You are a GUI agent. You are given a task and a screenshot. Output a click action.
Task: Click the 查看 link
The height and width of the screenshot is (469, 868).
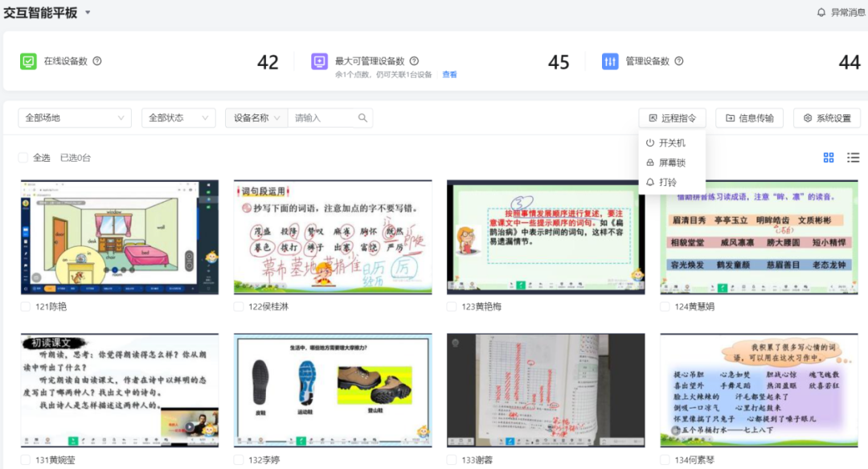(449, 75)
